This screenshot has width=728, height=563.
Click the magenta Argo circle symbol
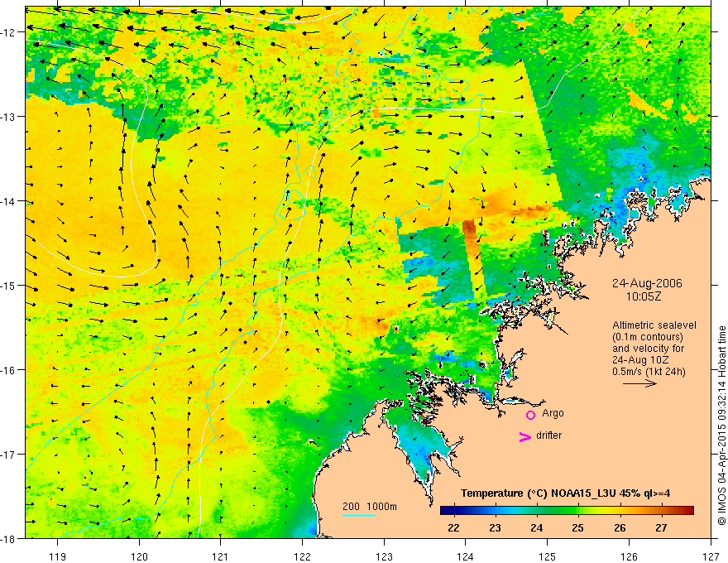[x=530, y=415]
